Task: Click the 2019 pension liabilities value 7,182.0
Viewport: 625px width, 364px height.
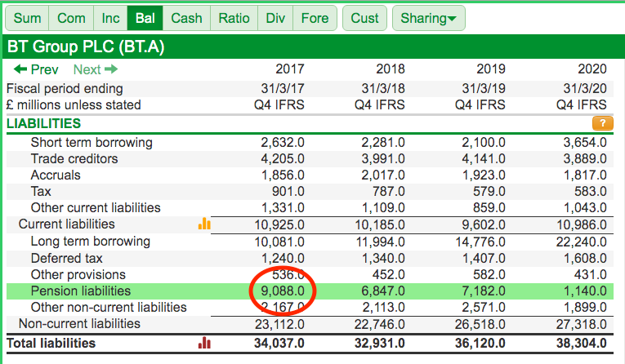Action: point(484,291)
